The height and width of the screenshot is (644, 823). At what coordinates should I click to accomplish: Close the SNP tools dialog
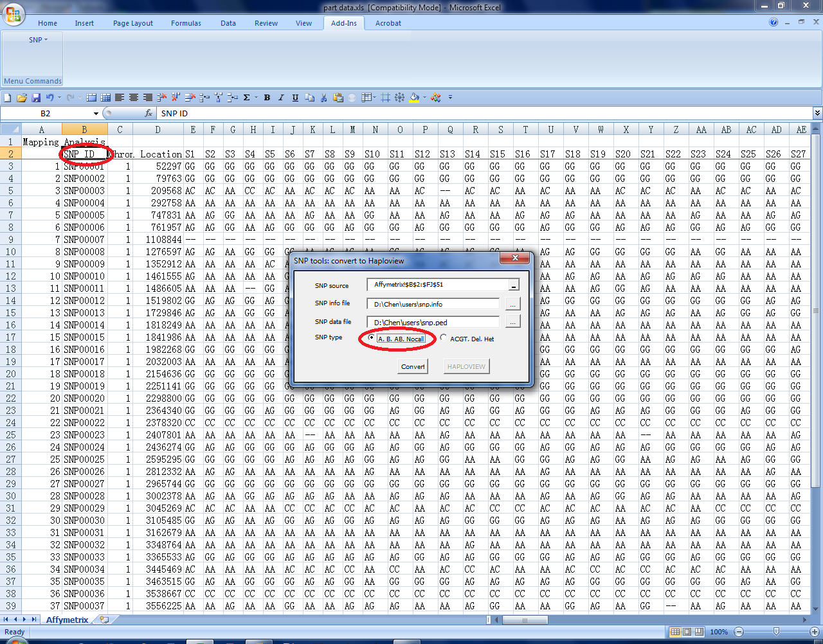(x=515, y=258)
